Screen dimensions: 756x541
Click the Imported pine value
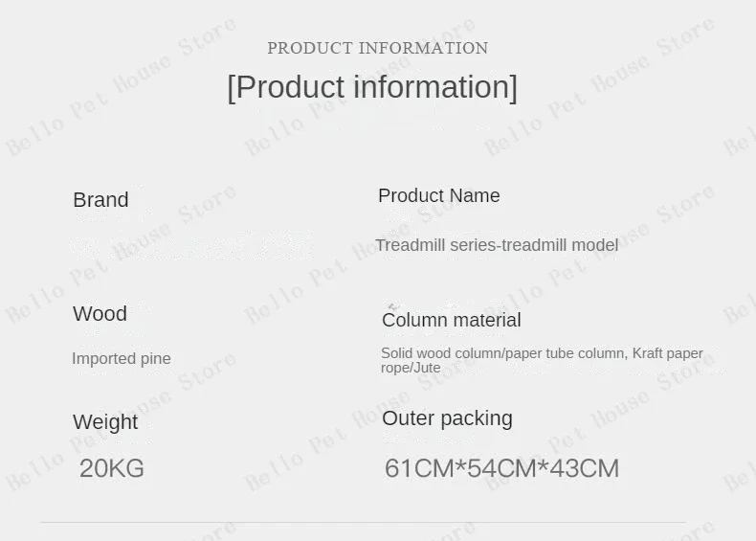121,358
